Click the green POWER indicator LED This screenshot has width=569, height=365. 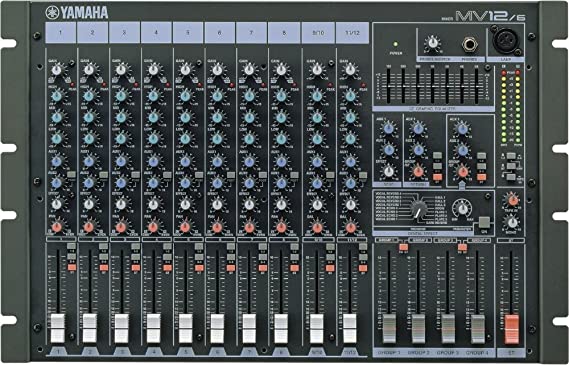[395, 44]
